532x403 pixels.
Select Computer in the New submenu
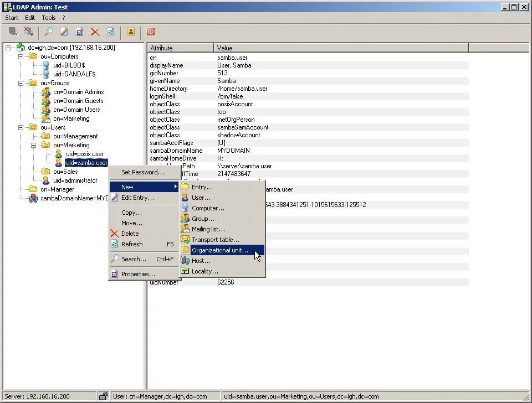(x=222, y=208)
